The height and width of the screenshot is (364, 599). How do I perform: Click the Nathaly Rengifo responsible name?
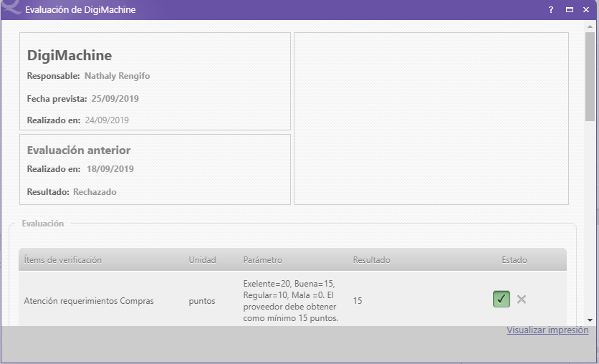pos(117,76)
